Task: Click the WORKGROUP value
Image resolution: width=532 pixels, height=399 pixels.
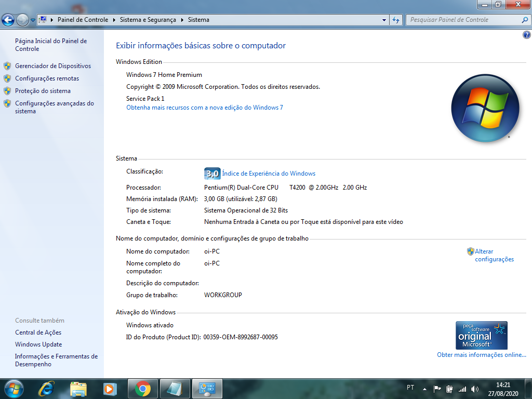Action: [223, 295]
